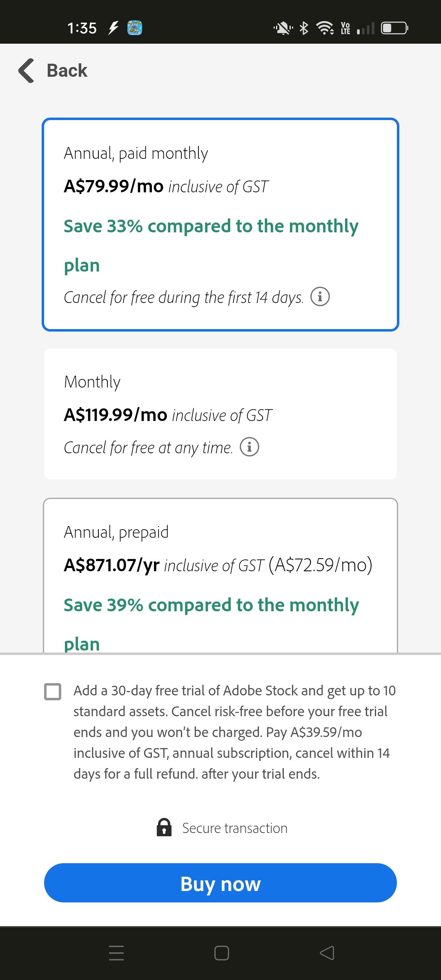Expand details on the Annual, paid monthly plan
441x980 pixels.
click(x=220, y=225)
